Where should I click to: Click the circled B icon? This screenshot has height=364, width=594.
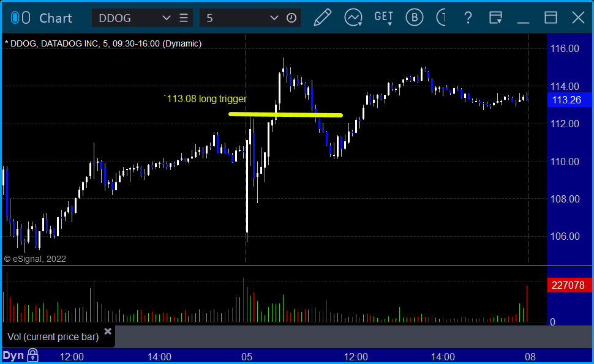[x=415, y=17]
